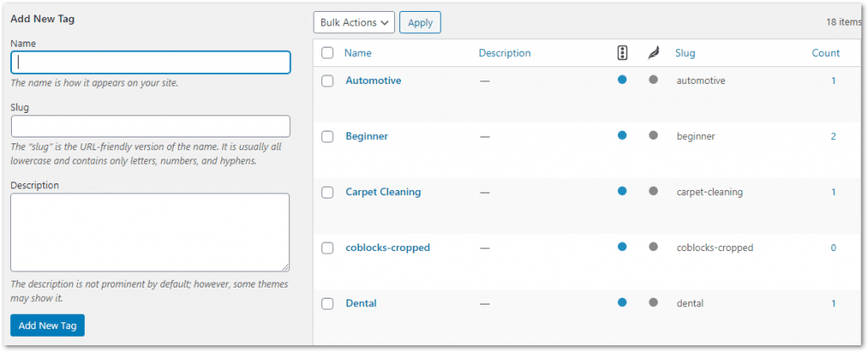Focus the Description text area

click(150, 232)
